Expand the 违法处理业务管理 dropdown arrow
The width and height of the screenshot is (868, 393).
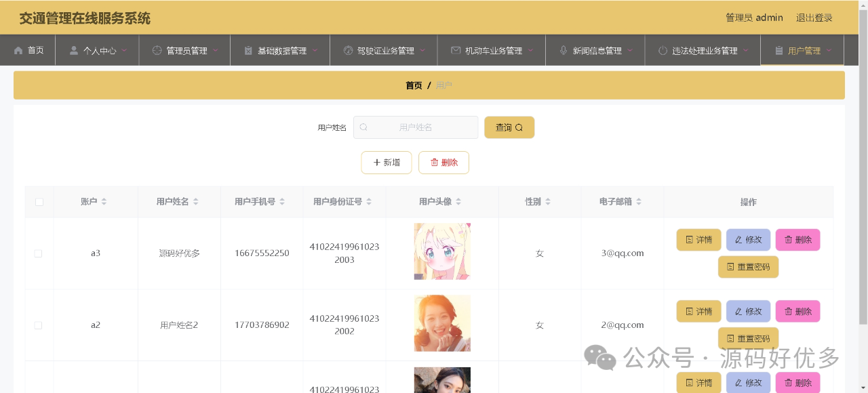click(x=746, y=50)
